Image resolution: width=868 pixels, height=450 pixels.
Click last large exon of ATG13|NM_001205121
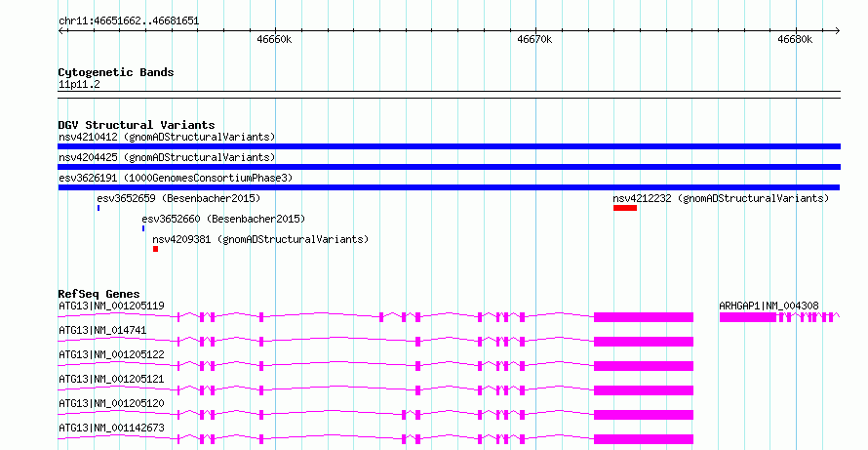pos(644,390)
